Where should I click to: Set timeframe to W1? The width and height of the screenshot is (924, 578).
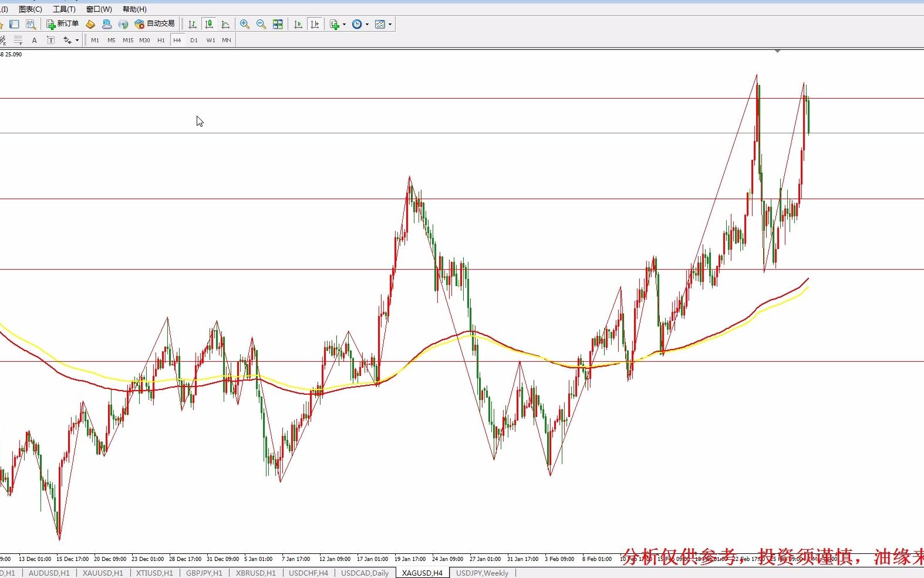pos(211,40)
